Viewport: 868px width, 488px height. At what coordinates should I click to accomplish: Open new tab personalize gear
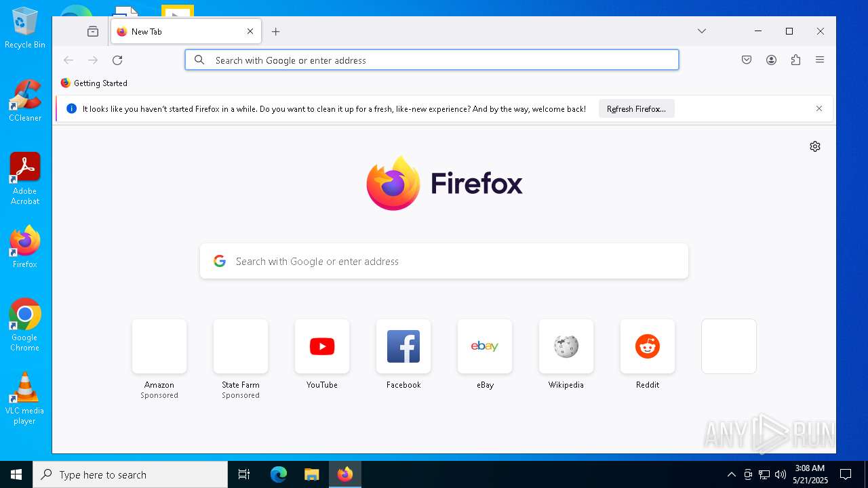(815, 146)
